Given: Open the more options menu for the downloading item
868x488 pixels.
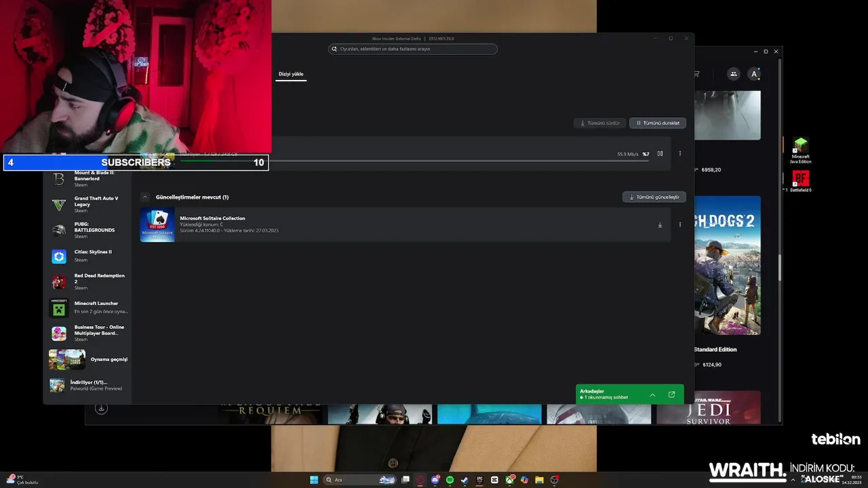Looking at the screenshot, I should 680,154.
